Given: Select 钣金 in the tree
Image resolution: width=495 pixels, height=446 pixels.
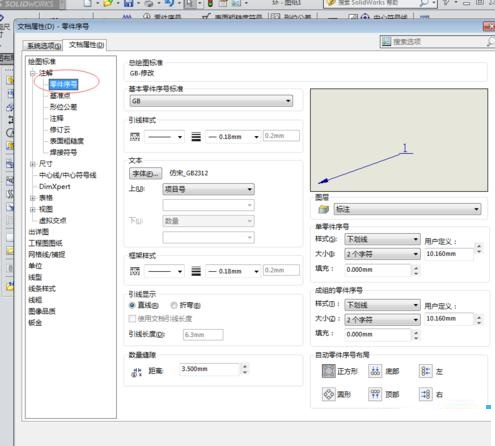Looking at the screenshot, I should tap(35, 322).
